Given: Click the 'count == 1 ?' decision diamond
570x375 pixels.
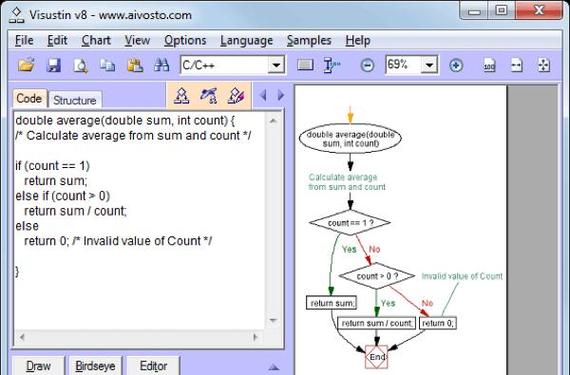Looking at the screenshot, I should pyautogui.click(x=350, y=222).
